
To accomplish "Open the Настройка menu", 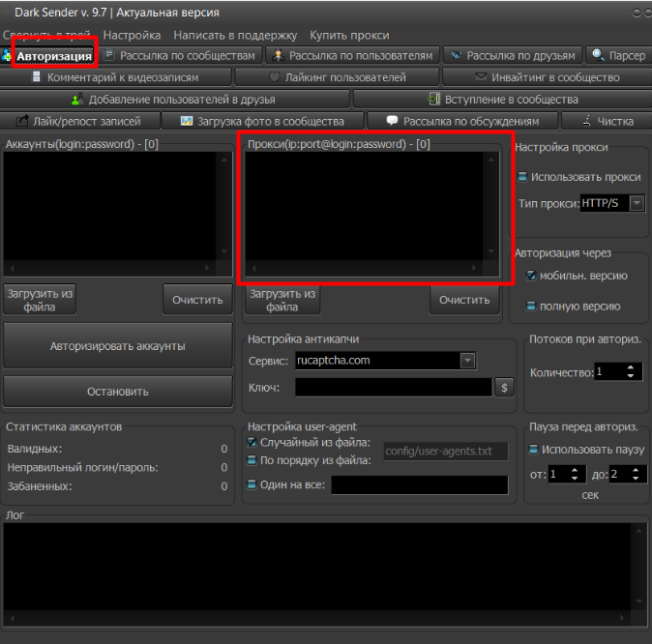I will tap(132, 36).
